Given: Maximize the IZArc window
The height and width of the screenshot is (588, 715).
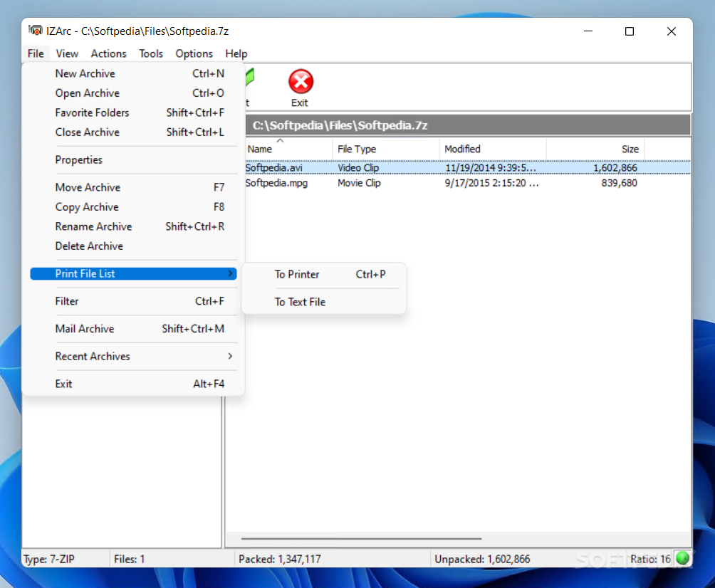Looking at the screenshot, I should click(x=630, y=31).
